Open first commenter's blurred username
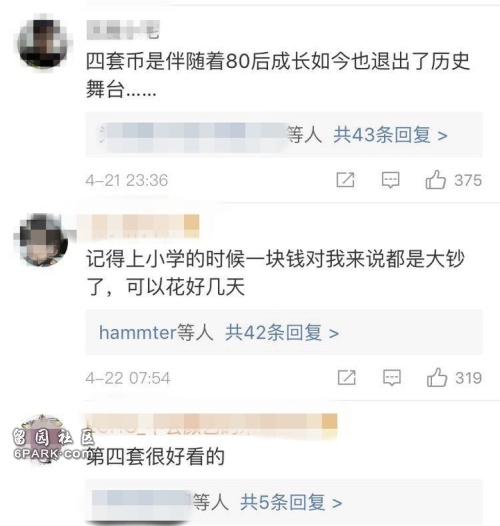 coord(123,31)
